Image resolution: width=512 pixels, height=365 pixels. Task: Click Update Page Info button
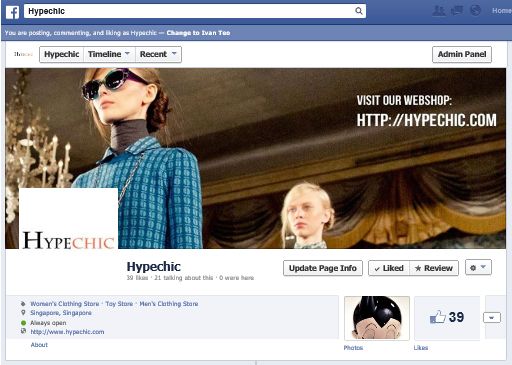(x=323, y=268)
